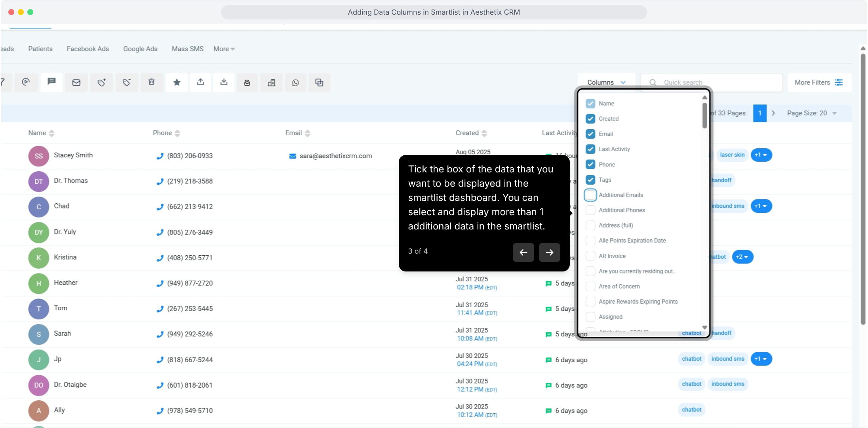Tick the Area of Concern checkbox

590,287
